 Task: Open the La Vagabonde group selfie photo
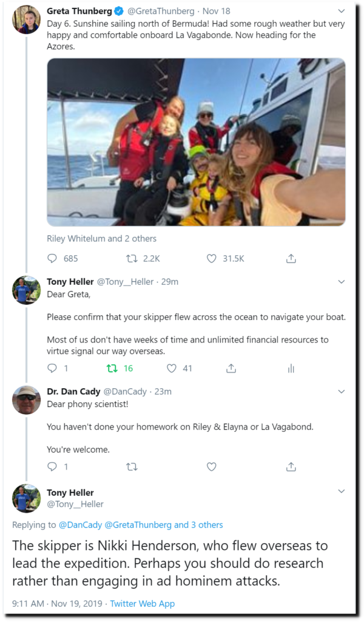(196, 142)
